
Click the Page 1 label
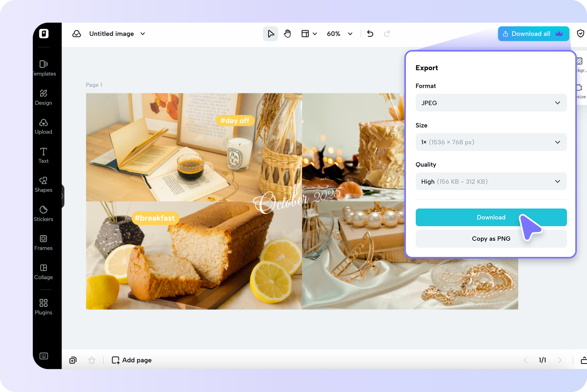click(94, 85)
